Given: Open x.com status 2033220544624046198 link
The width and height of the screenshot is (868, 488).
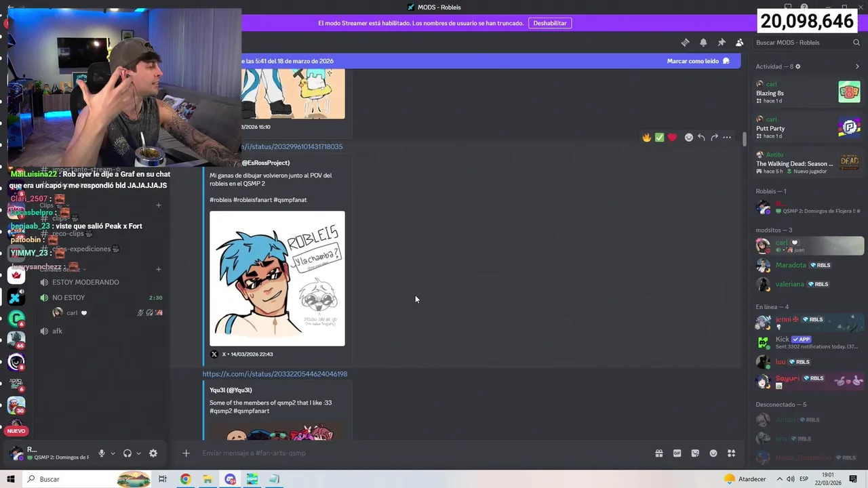Looking at the screenshot, I should (x=275, y=374).
